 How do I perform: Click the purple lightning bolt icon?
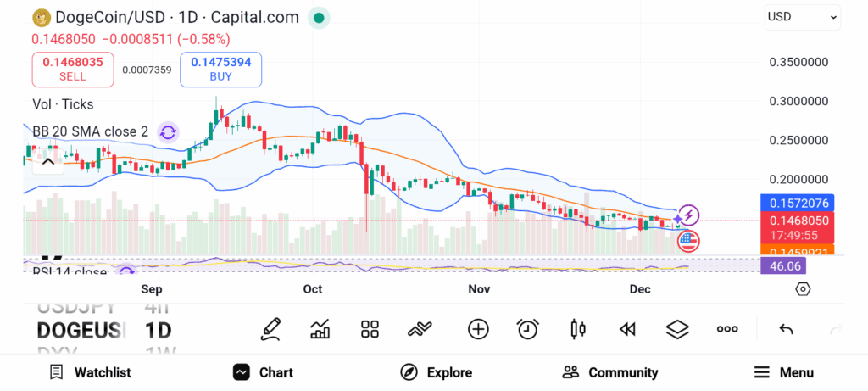689,215
